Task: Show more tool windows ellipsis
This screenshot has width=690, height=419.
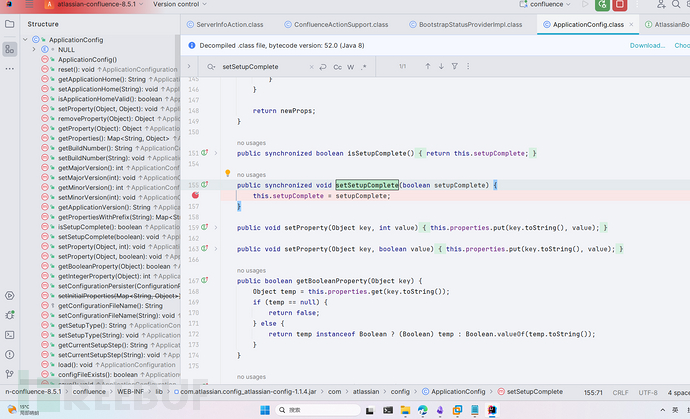Action: [x=9, y=69]
